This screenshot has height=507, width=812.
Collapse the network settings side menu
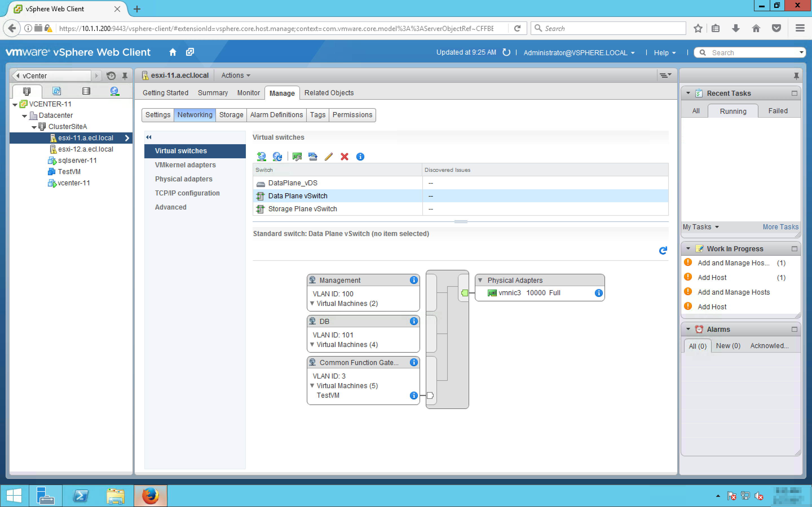[149, 137]
